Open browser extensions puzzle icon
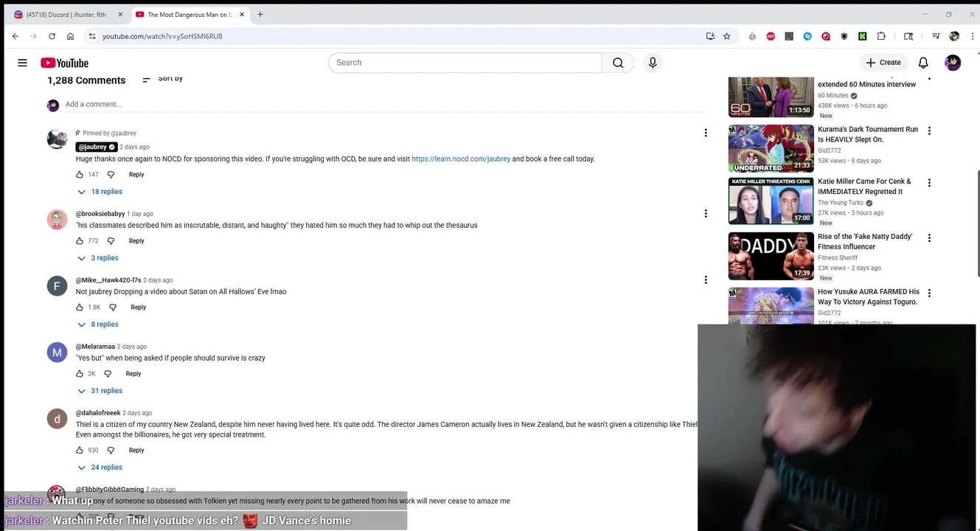 pyautogui.click(x=881, y=36)
